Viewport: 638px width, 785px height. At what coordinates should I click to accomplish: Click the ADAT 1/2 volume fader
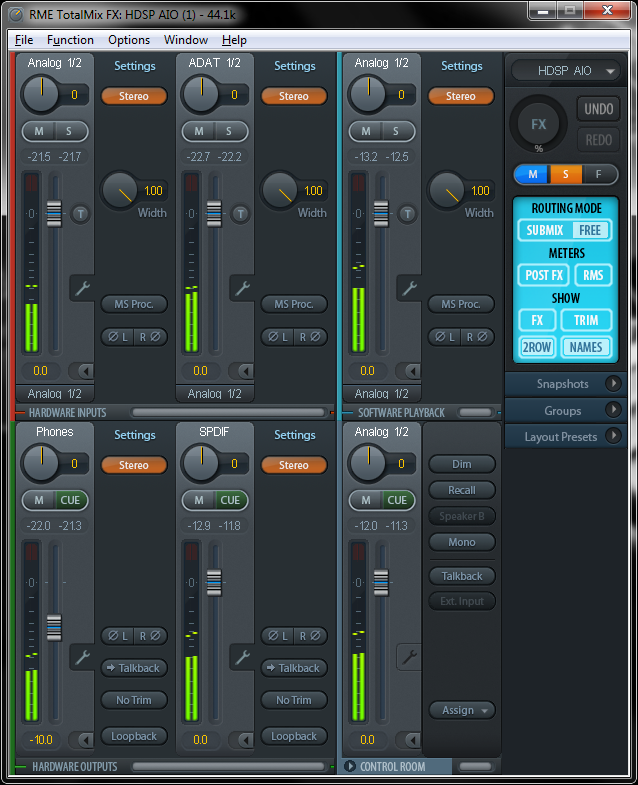click(214, 214)
